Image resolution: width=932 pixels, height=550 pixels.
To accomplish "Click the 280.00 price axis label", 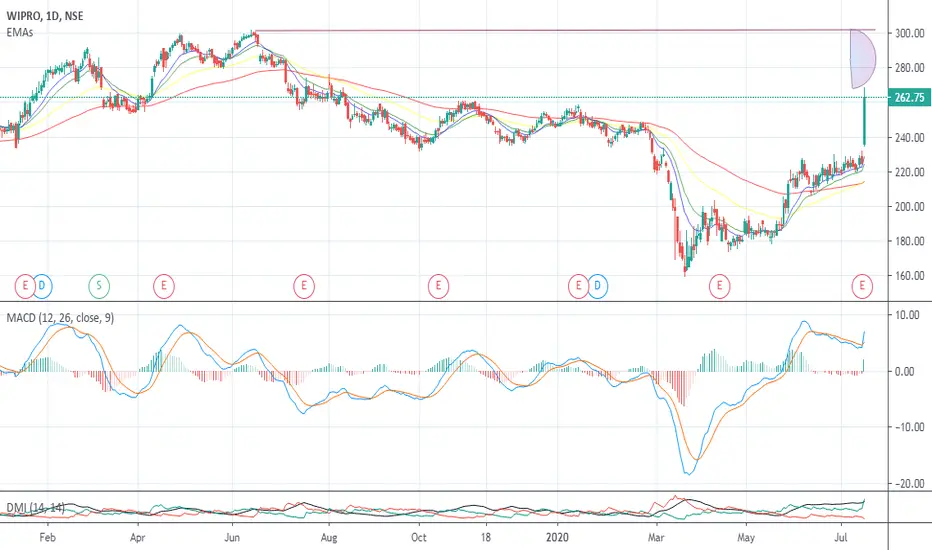I will (909, 68).
